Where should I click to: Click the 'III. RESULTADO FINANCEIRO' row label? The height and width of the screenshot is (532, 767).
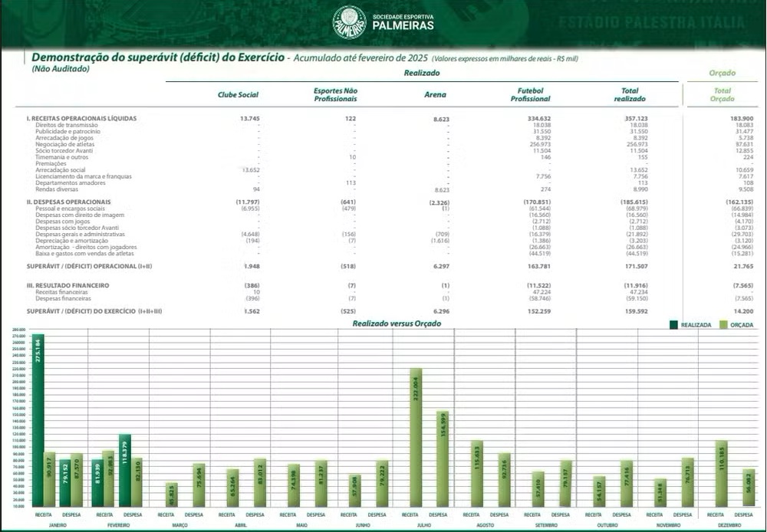coord(68,286)
